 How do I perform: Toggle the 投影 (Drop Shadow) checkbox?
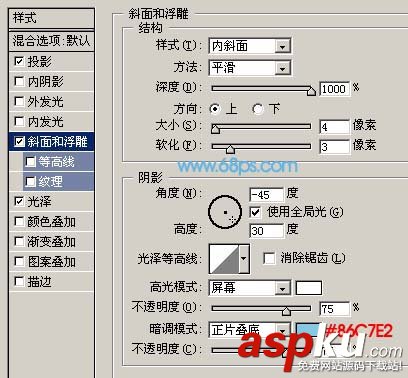(19, 61)
